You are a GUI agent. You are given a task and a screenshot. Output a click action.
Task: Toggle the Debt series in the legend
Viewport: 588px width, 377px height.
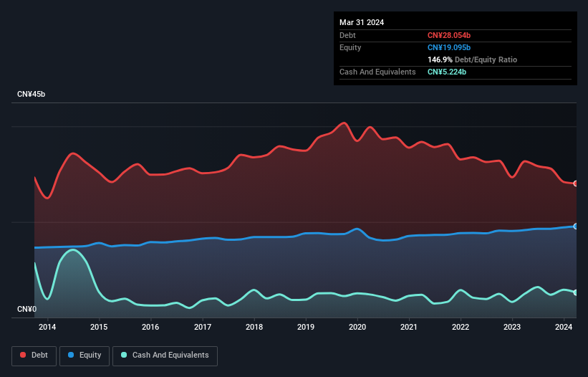point(34,355)
